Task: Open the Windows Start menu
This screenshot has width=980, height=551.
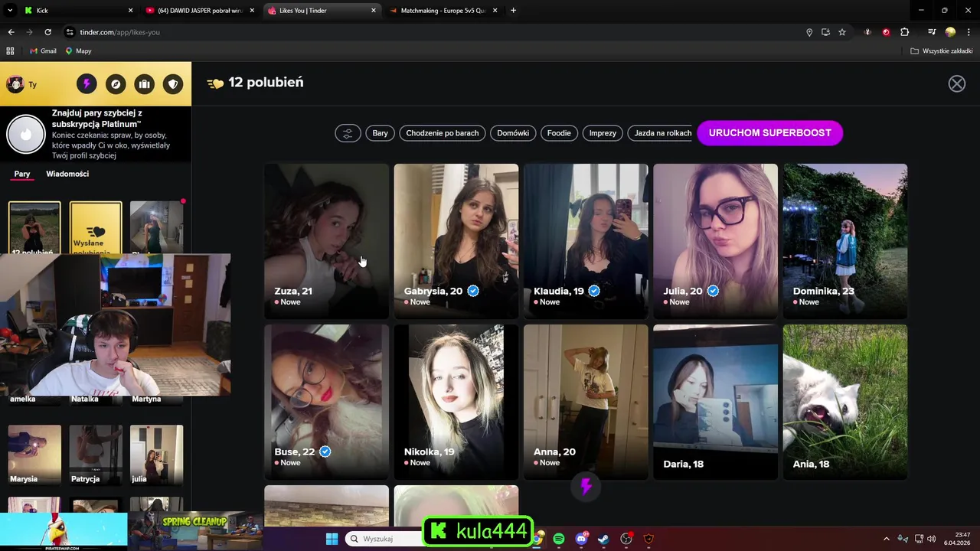Action: tap(332, 539)
